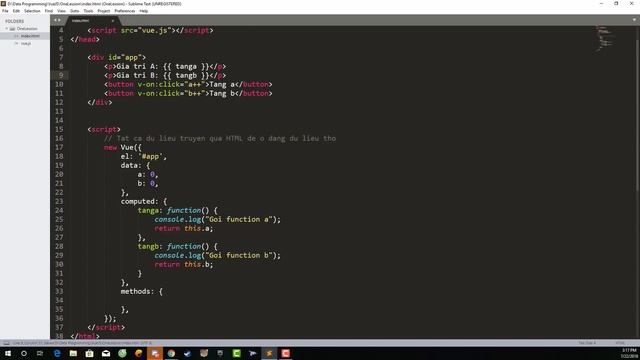Click the green Camtasia taskbar icon
The height and width of the screenshot is (360, 640).
click(236, 353)
